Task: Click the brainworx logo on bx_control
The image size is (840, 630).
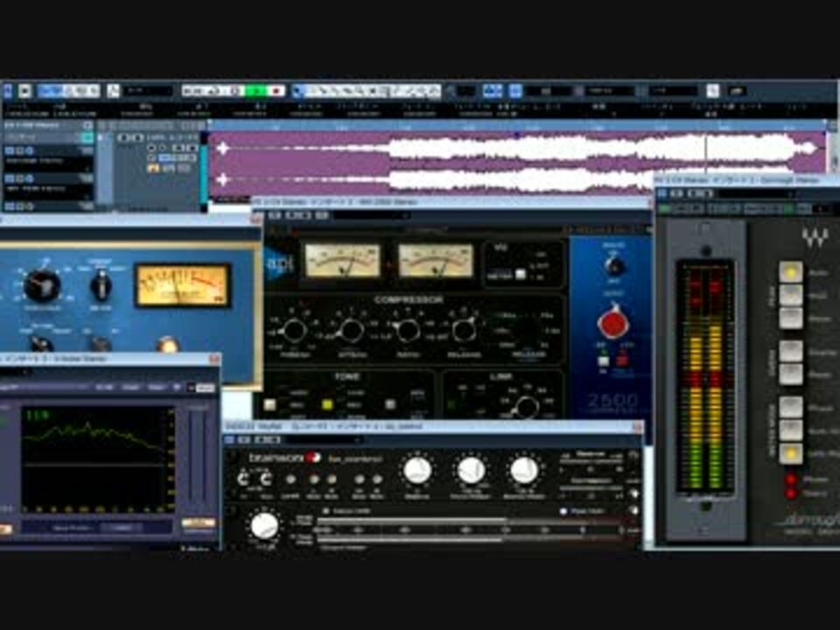Action: point(283,458)
